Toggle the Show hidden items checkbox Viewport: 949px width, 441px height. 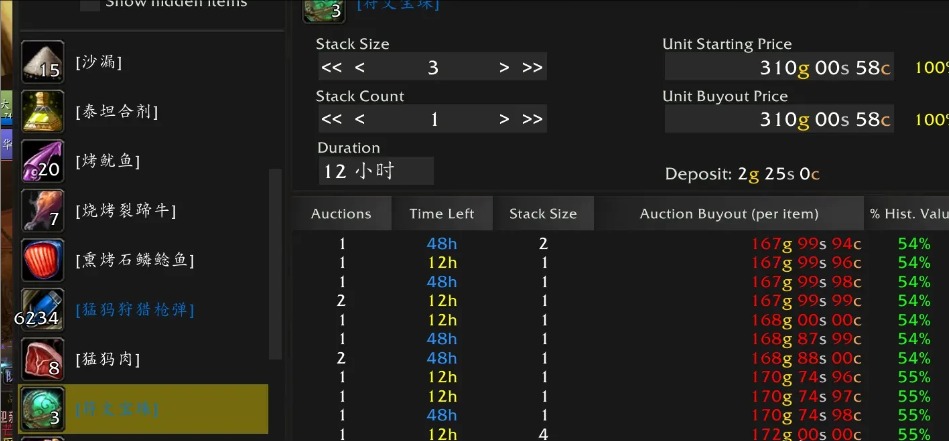tap(90, 4)
